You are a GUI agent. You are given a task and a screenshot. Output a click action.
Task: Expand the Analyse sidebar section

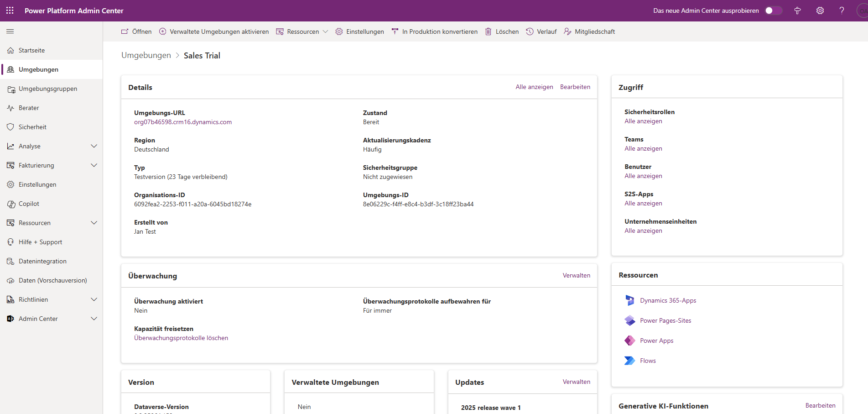[x=94, y=146]
